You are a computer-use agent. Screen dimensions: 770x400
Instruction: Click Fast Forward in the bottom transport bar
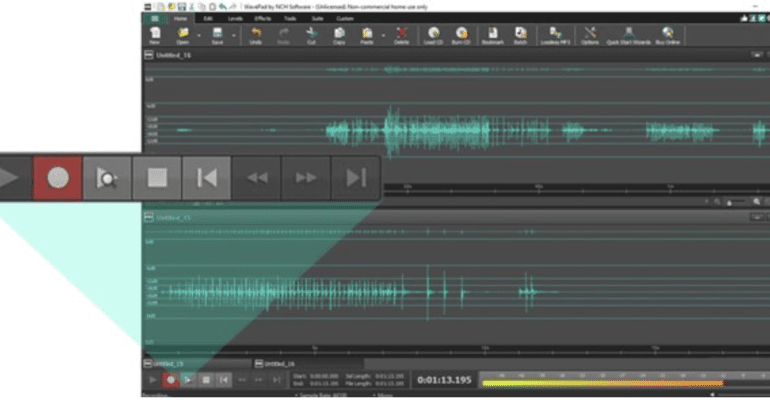tap(259, 380)
